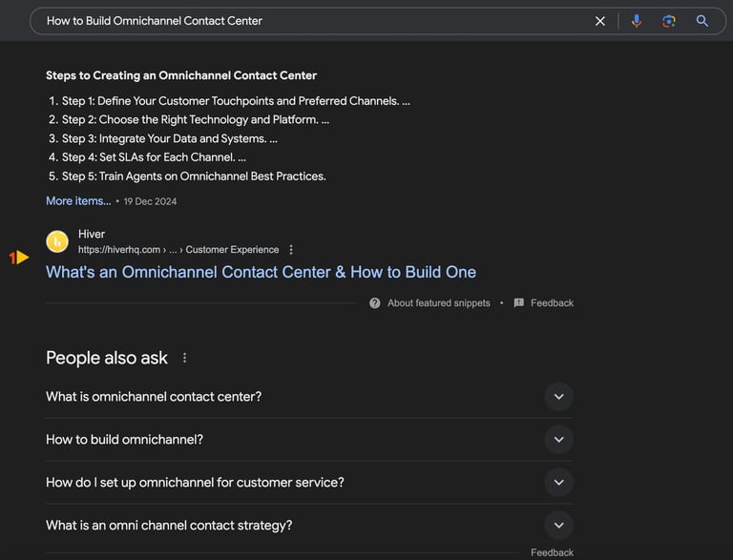733x560 pixels.
Task: Open "What's an Omnichannel Contact Center" result link
Action: [x=261, y=272]
